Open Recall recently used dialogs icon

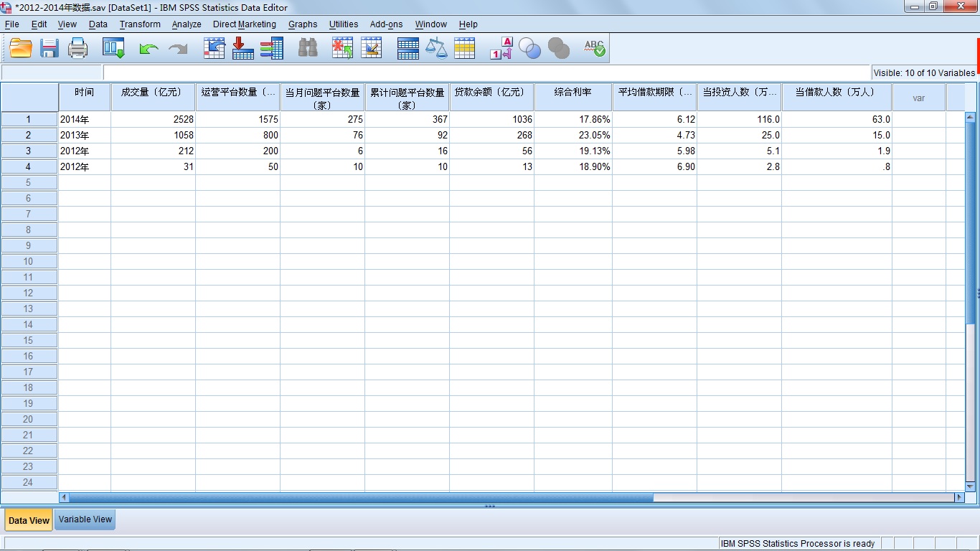point(113,48)
